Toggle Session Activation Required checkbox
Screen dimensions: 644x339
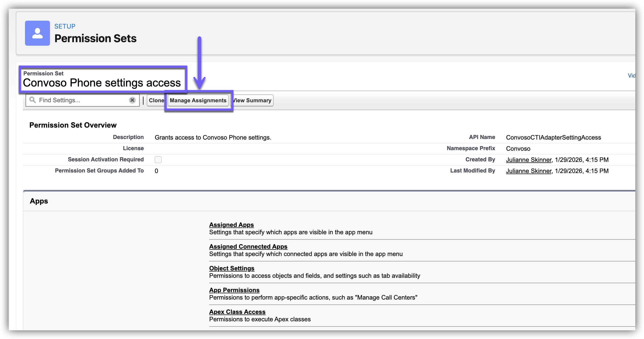(x=158, y=160)
